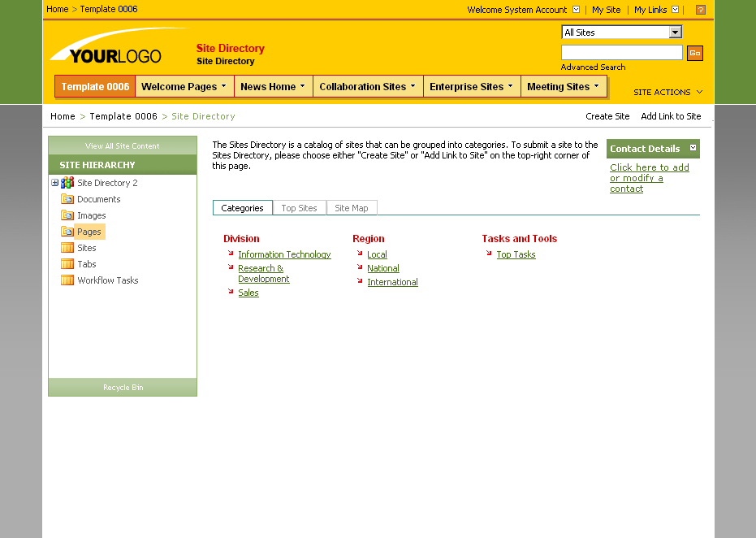The width and height of the screenshot is (756, 538).
Task: Click the Workflow Tasks list icon
Action: tap(66, 280)
